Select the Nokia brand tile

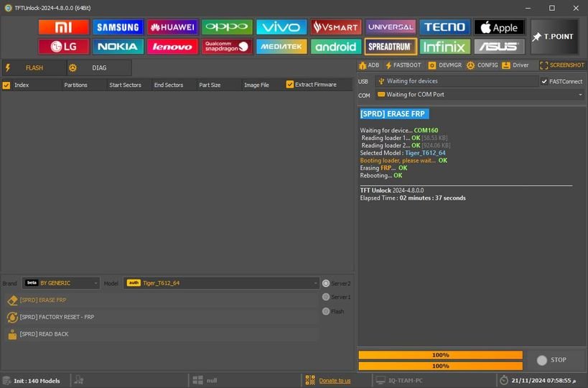pyautogui.click(x=118, y=47)
